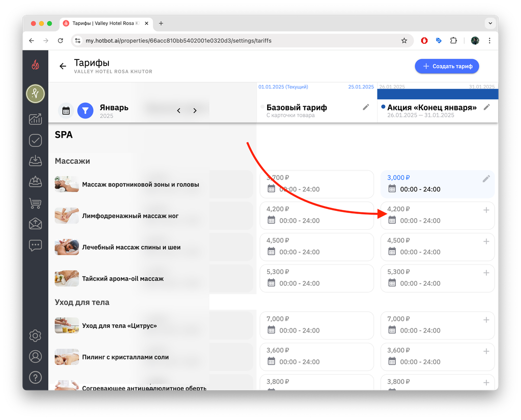Viewport: 521px width, 420px height.
Task: Click Уход для тела «Цитрус» thumbnail
Action: coord(67,325)
